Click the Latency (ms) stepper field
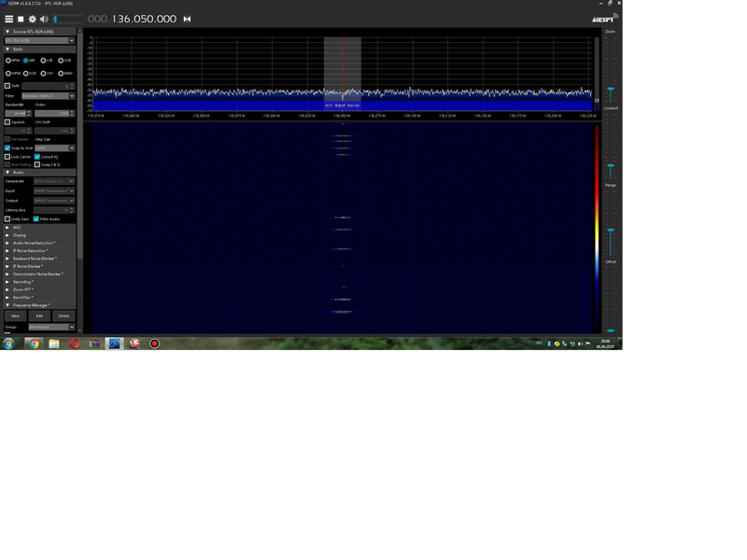This screenshot has height=560, width=747. (54, 210)
